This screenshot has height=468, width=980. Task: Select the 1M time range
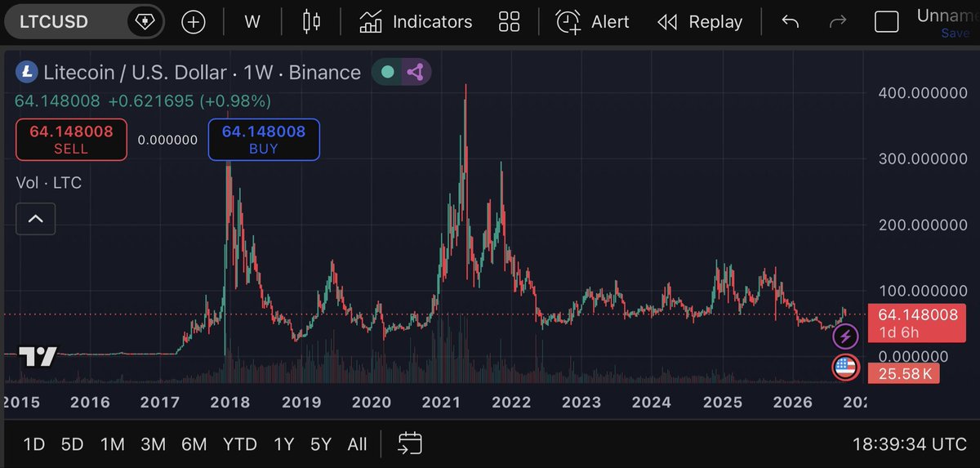112,444
